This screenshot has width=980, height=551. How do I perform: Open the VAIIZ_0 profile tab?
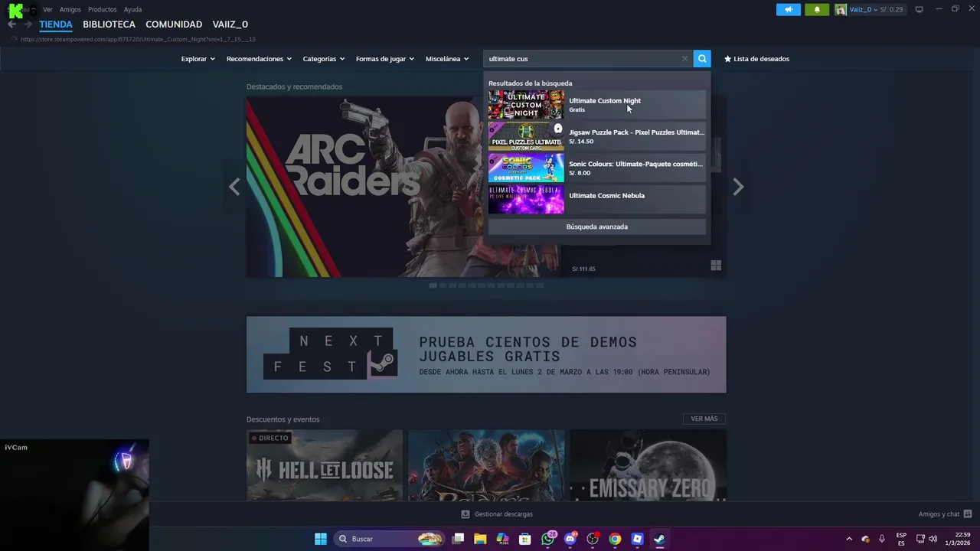click(x=230, y=24)
